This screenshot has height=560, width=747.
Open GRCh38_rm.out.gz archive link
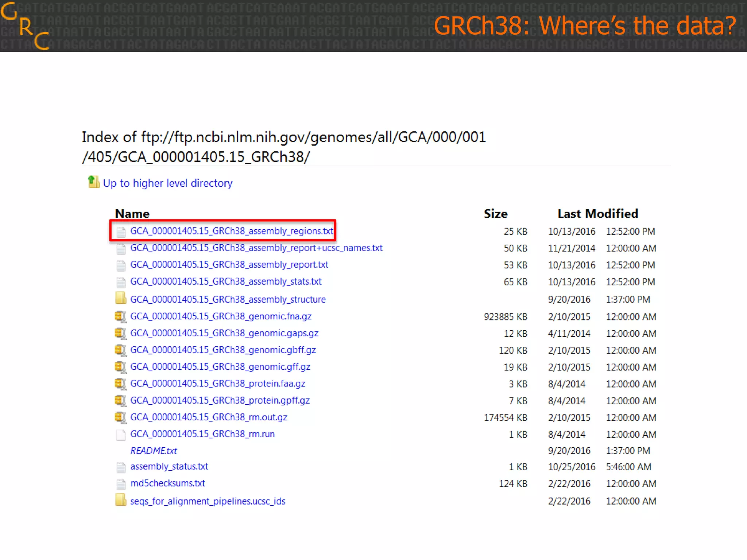coord(209,417)
